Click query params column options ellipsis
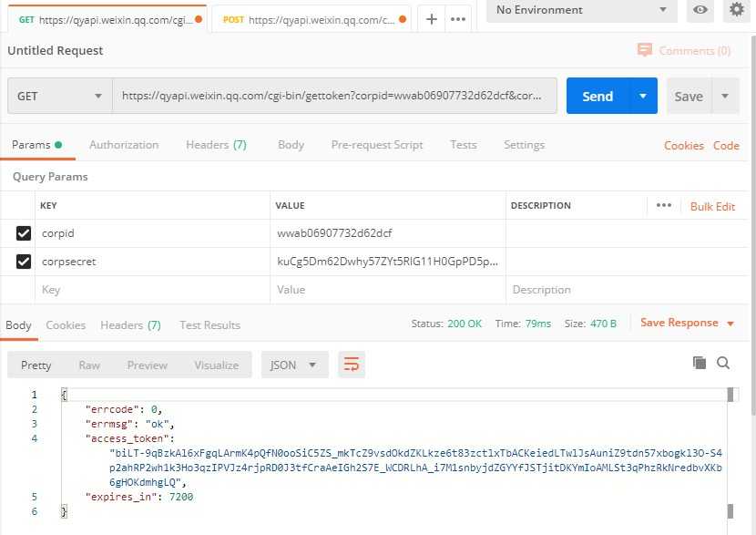 coord(663,205)
